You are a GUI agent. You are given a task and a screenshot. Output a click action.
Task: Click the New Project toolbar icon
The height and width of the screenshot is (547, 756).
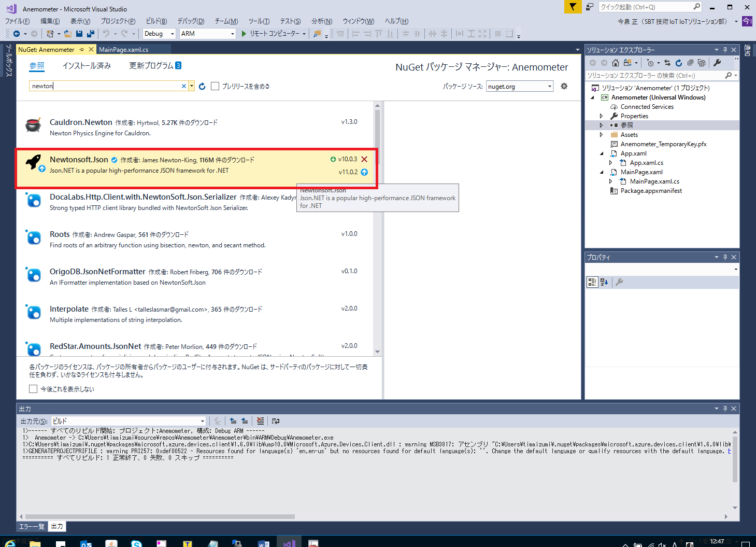(x=50, y=34)
